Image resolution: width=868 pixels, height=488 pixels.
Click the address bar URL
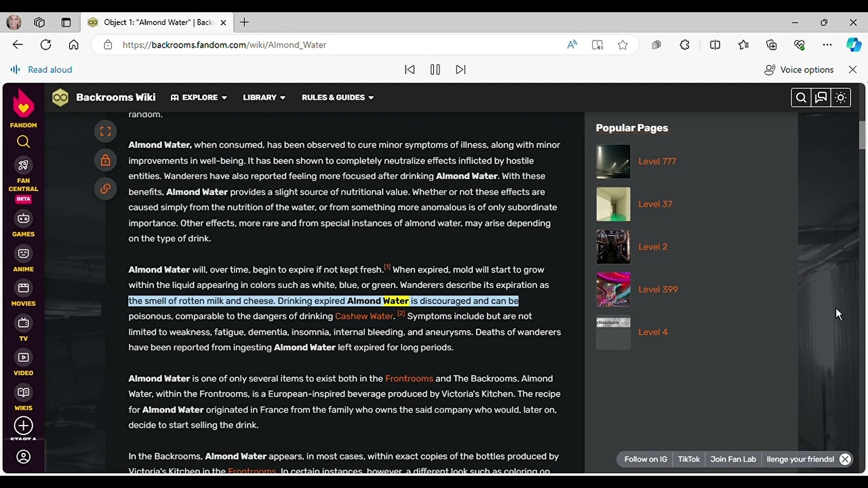tap(224, 45)
